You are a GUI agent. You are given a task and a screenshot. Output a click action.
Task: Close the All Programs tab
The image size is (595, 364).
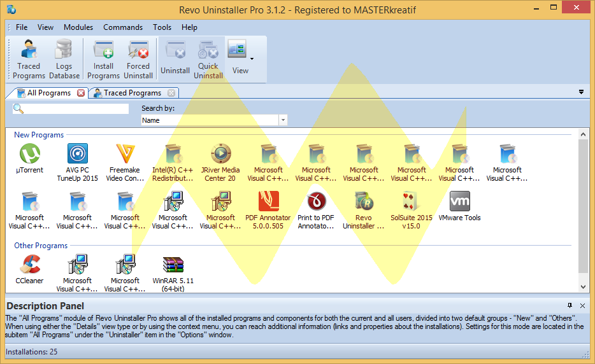click(x=81, y=93)
